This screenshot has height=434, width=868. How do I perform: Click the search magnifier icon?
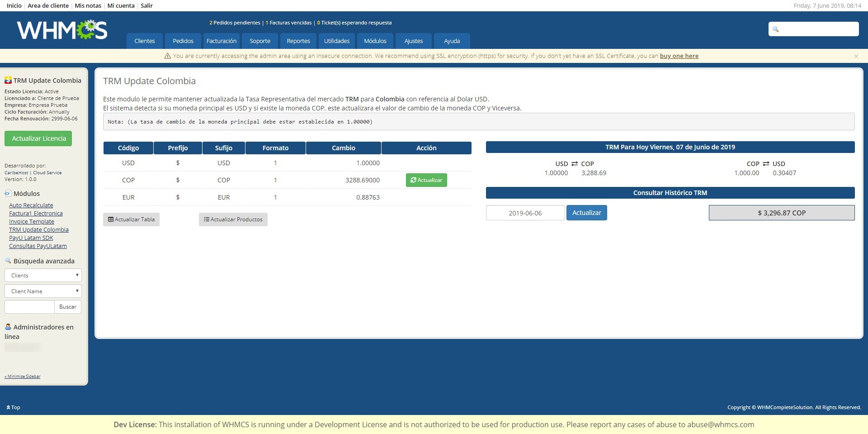776,29
